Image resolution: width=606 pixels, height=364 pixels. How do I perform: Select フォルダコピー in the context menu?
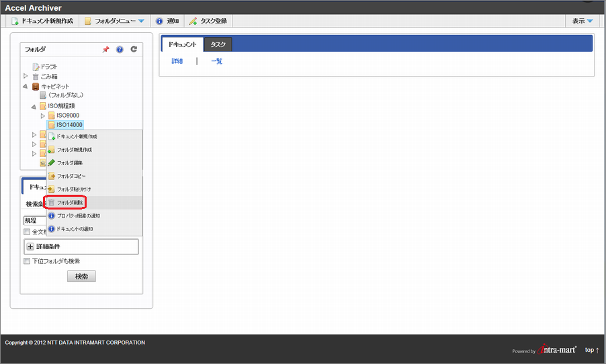94,176
